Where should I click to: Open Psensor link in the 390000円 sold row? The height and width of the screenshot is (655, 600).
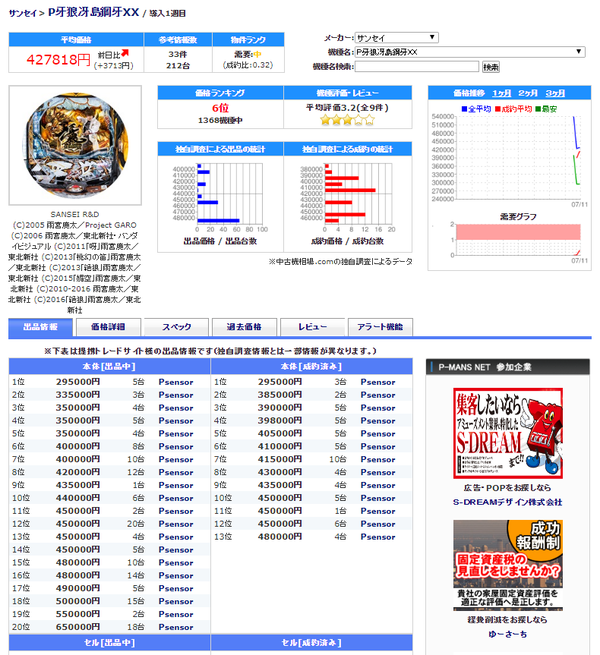[x=378, y=408]
